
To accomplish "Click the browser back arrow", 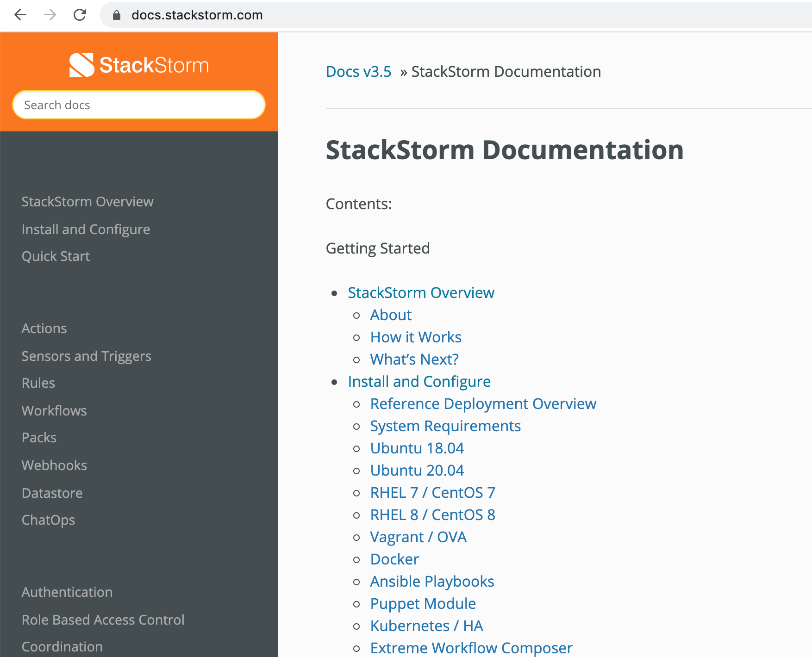I will (x=20, y=15).
